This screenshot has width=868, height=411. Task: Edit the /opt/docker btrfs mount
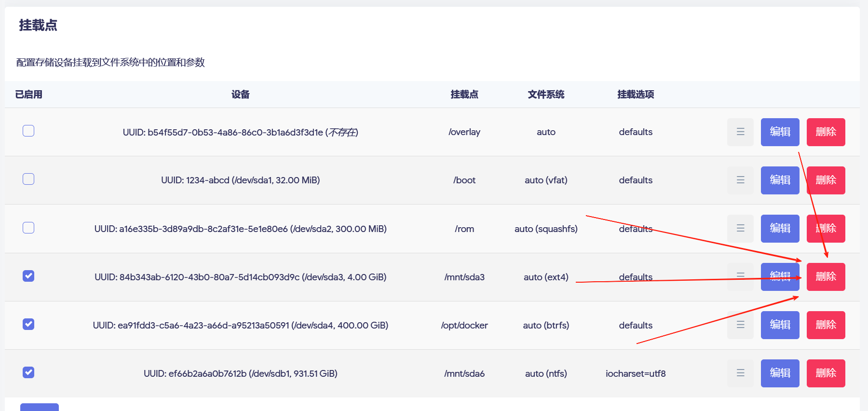pos(780,325)
